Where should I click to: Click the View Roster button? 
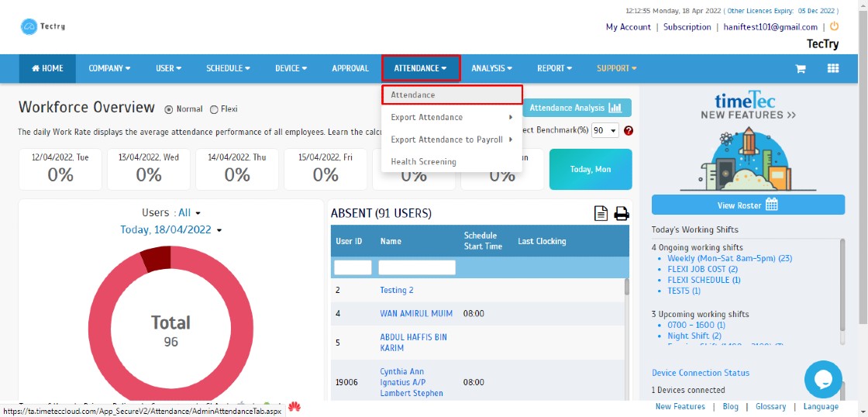coord(748,205)
